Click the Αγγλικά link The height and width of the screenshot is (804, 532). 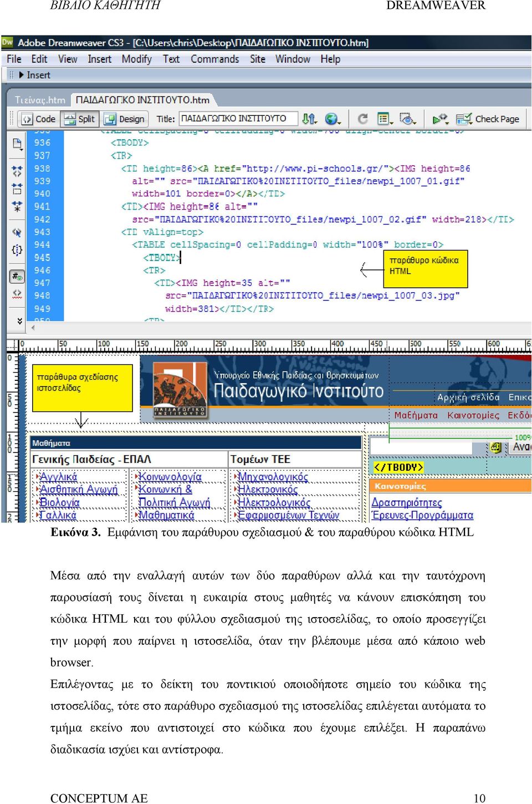click(58, 477)
